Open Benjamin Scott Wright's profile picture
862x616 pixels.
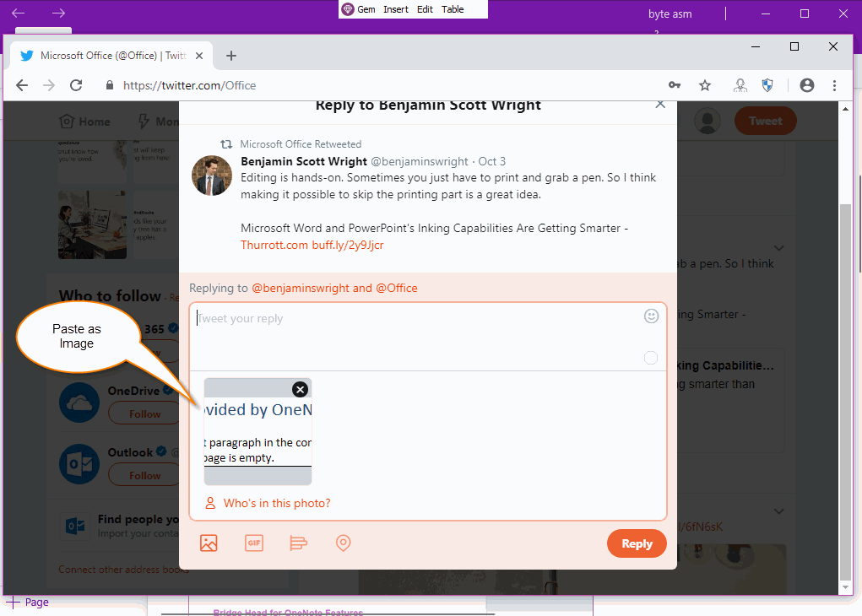tap(212, 176)
